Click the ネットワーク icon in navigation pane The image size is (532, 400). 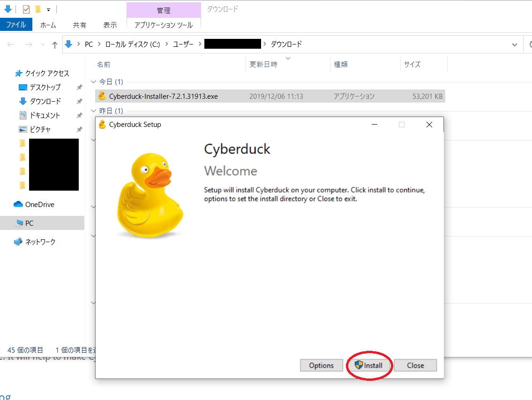click(18, 242)
